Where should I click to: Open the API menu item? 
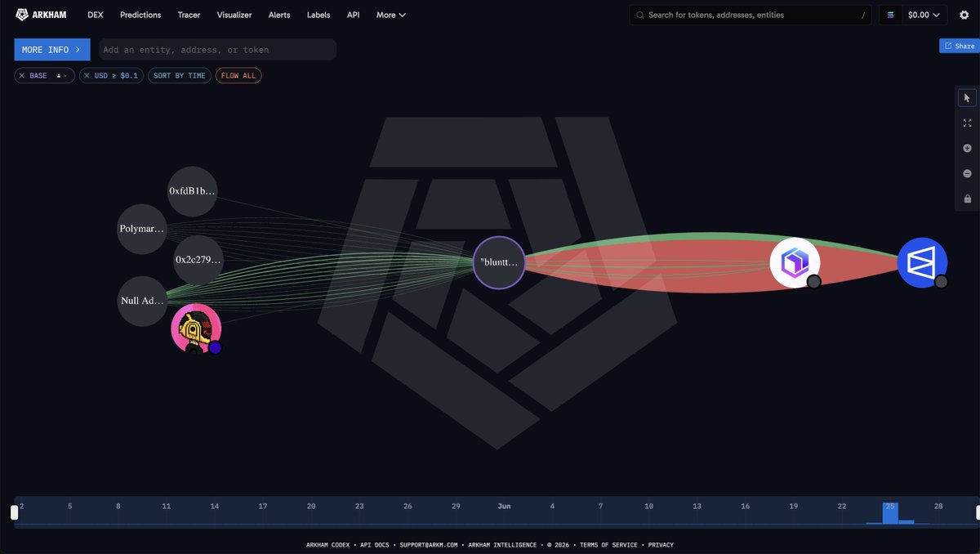(x=353, y=15)
